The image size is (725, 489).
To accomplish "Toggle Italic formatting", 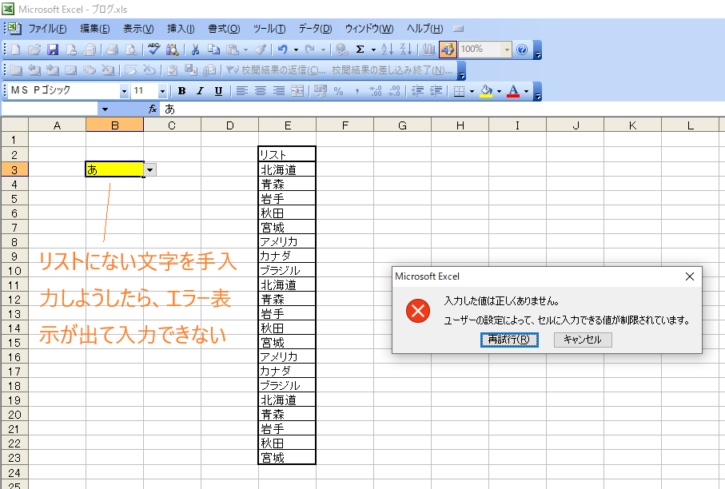I will point(200,91).
